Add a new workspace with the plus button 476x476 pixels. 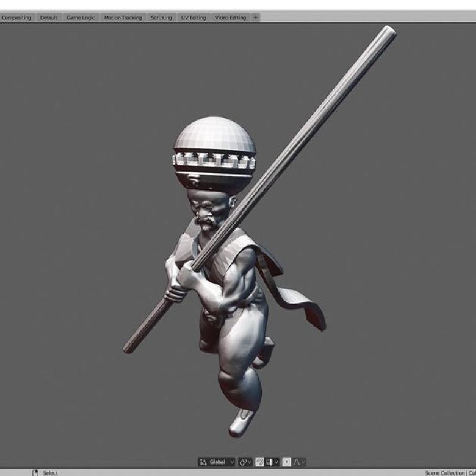(x=256, y=18)
